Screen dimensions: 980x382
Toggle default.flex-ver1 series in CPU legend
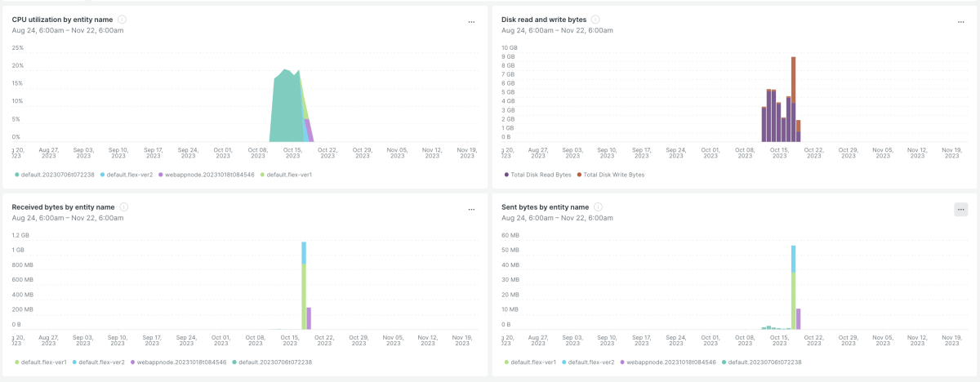(x=286, y=175)
